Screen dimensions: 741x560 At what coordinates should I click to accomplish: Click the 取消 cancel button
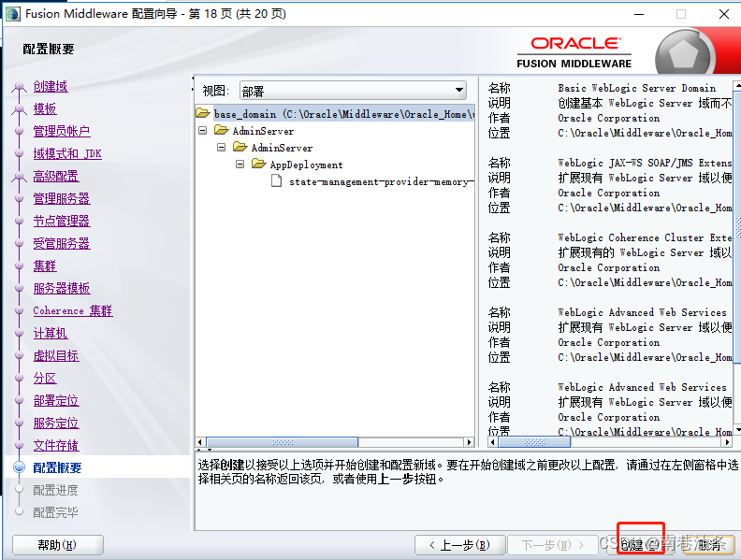point(709,545)
